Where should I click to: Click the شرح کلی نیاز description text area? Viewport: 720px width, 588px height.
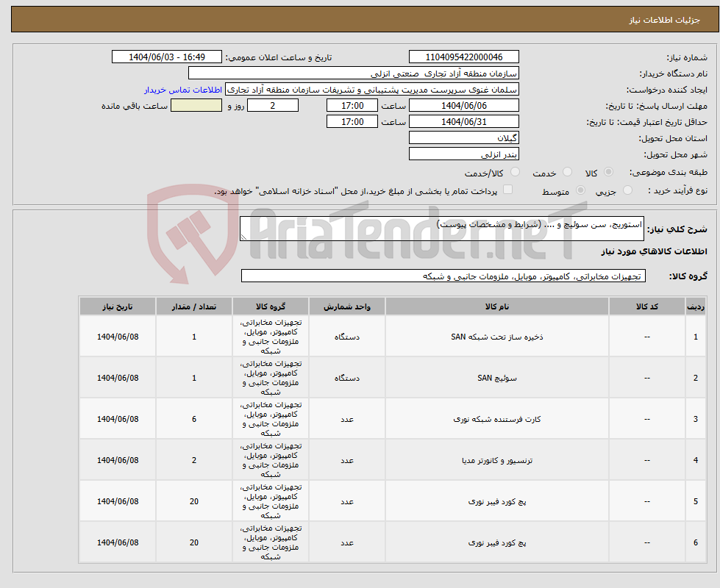[441, 229]
